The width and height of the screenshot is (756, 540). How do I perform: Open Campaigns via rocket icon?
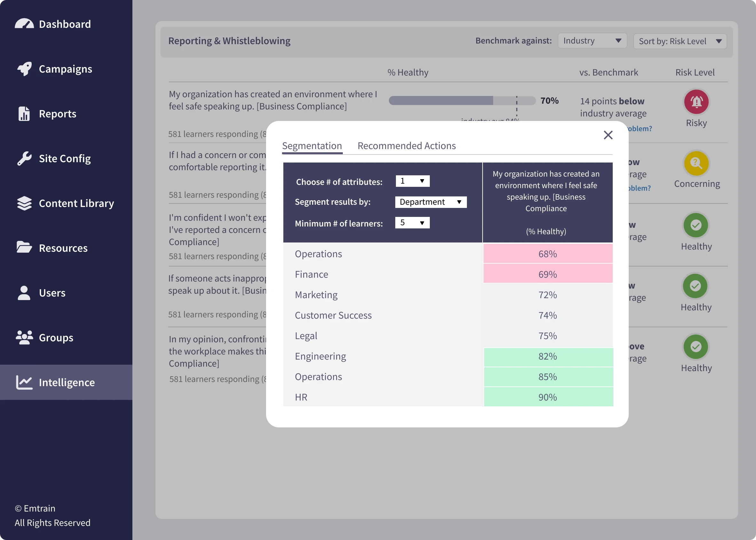tap(24, 69)
